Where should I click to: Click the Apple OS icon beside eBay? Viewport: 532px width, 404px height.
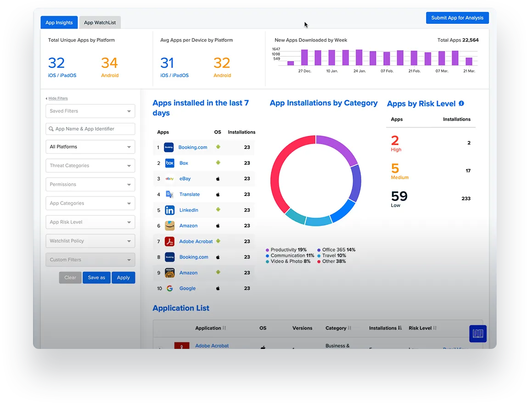[218, 179]
